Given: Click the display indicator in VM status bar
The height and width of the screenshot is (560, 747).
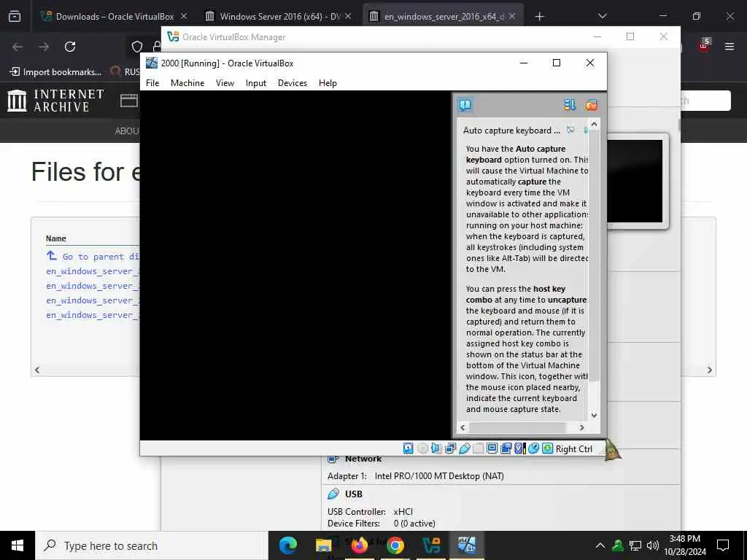Looking at the screenshot, I should pos(492,448).
